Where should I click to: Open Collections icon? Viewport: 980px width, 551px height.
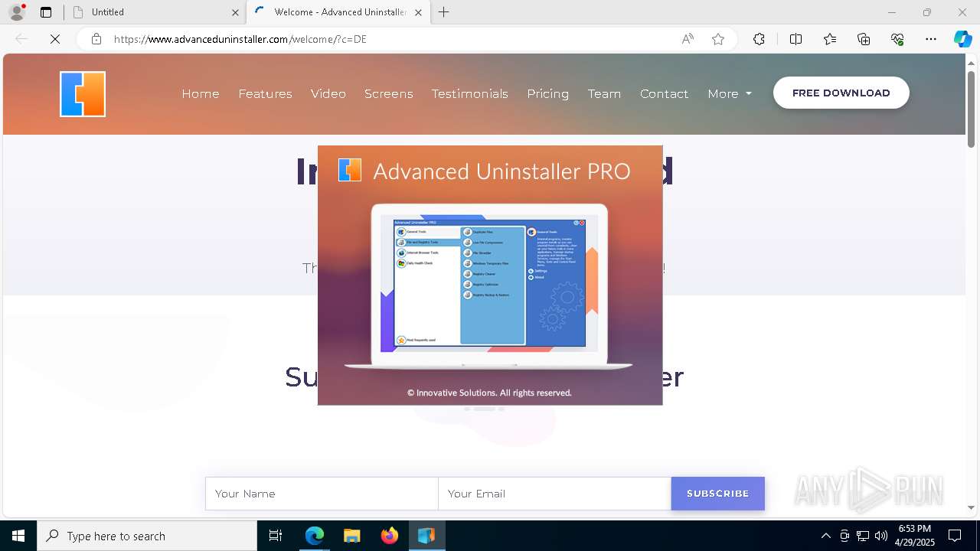pos(864,39)
